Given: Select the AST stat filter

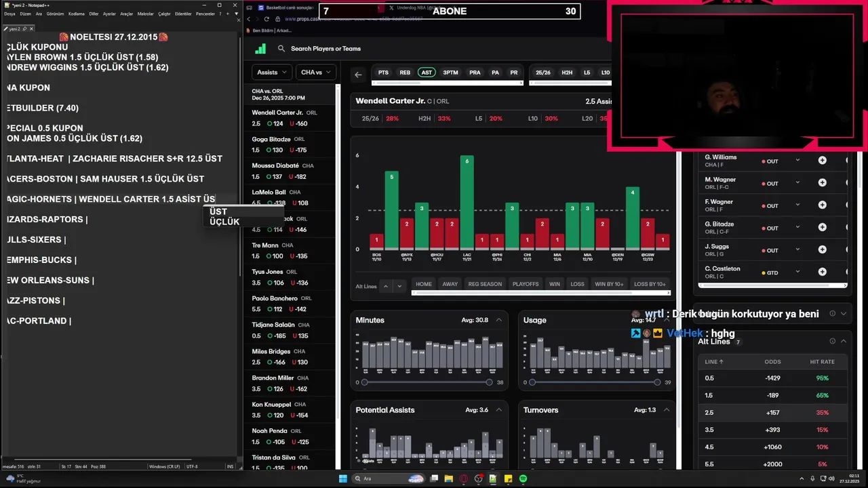Looking at the screenshot, I should [427, 73].
